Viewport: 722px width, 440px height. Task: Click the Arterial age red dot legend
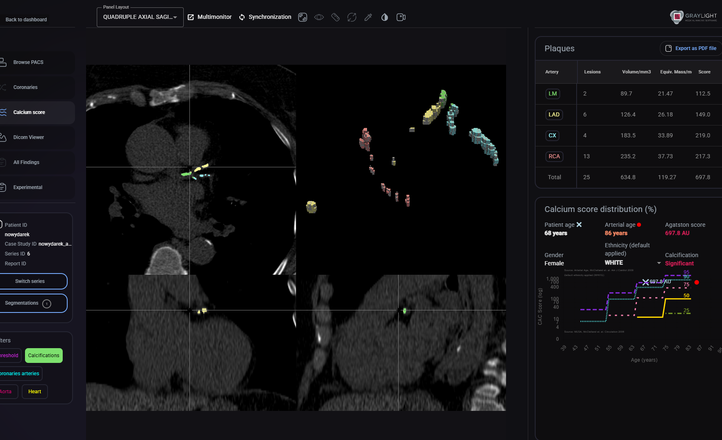tap(639, 225)
